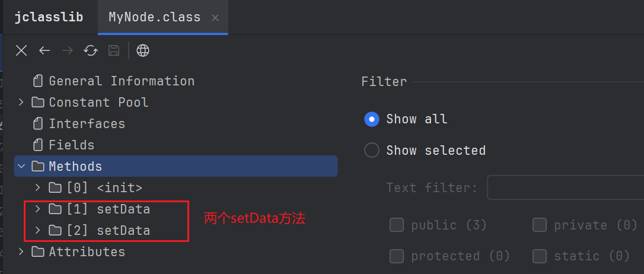Screen dimensions: 644x274
Task: Open the General Information node
Action: click(121, 81)
